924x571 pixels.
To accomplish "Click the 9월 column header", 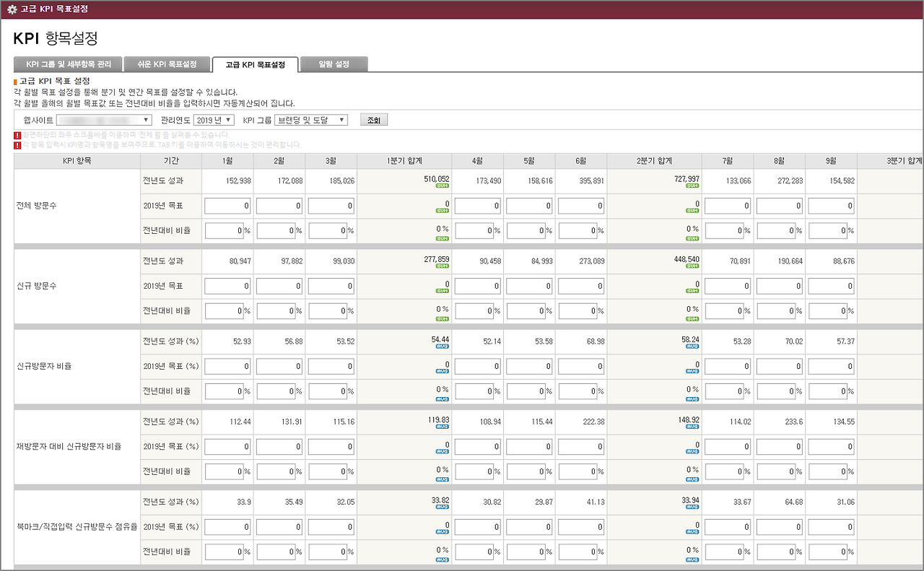I will (832, 160).
